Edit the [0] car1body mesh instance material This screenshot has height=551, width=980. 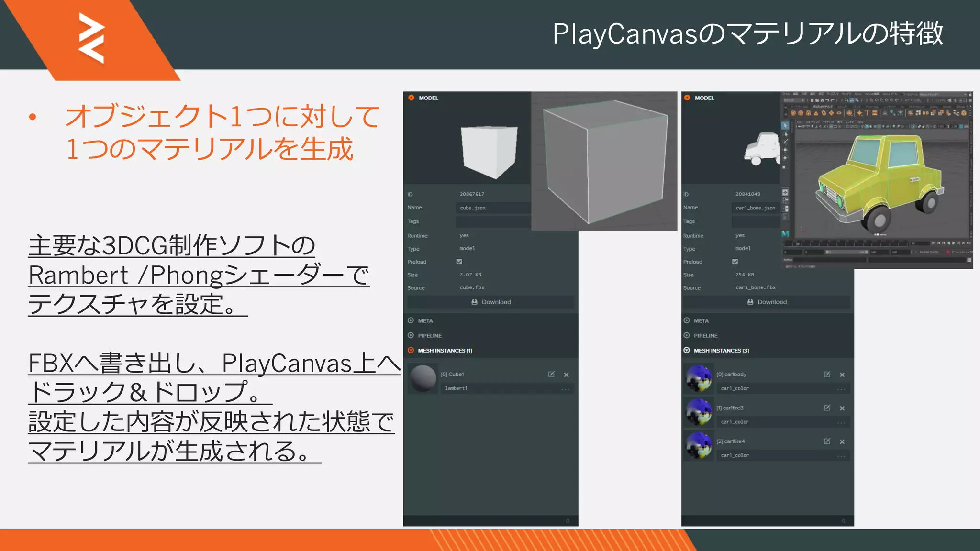tap(827, 375)
